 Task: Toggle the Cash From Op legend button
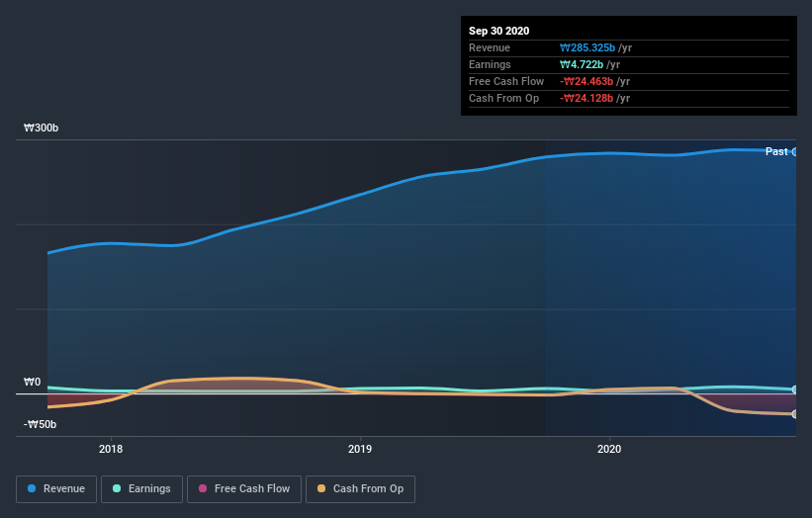(360, 489)
